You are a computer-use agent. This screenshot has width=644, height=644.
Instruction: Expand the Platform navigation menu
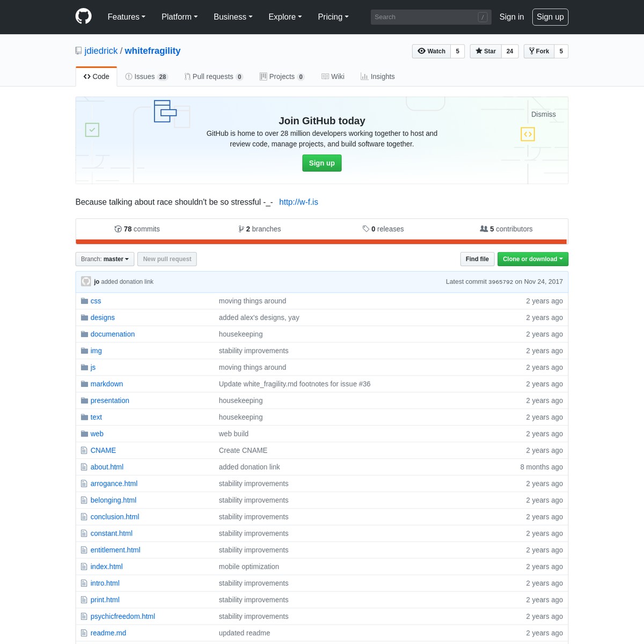(180, 17)
